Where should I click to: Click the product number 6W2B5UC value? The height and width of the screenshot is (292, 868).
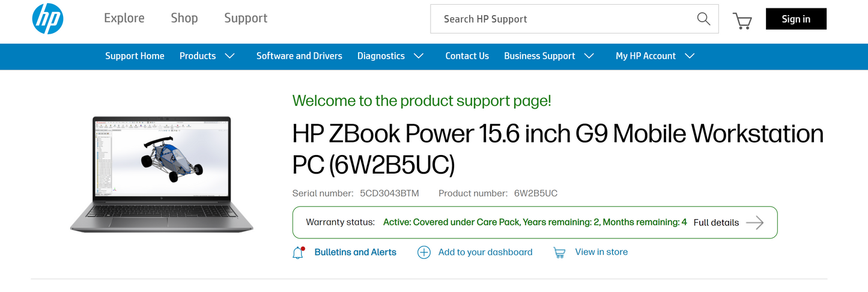click(x=536, y=193)
